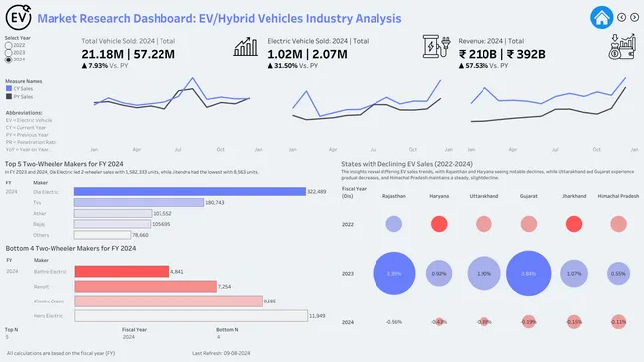Click Bottom N value 4
Viewport: 644px width, 362px height.
pos(218,337)
